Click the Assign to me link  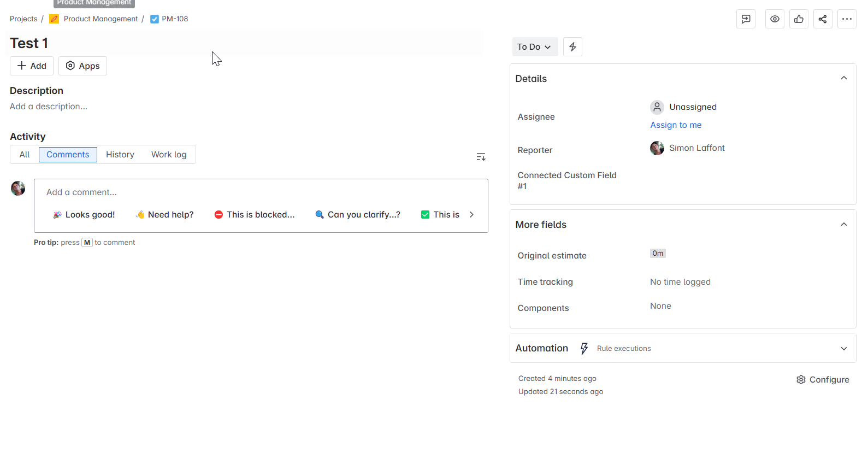click(x=676, y=125)
